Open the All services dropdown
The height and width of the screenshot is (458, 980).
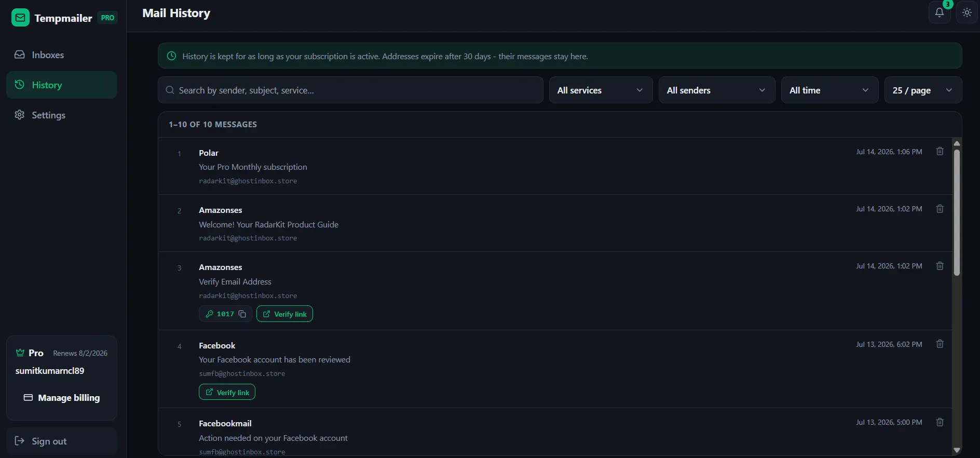click(601, 90)
